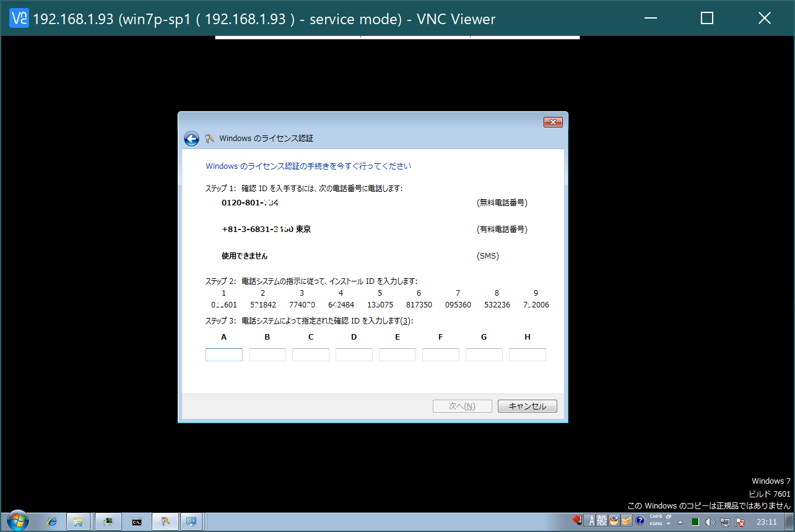Focus the confirmation ID field E
The height and width of the screenshot is (532, 795).
coord(397,354)
